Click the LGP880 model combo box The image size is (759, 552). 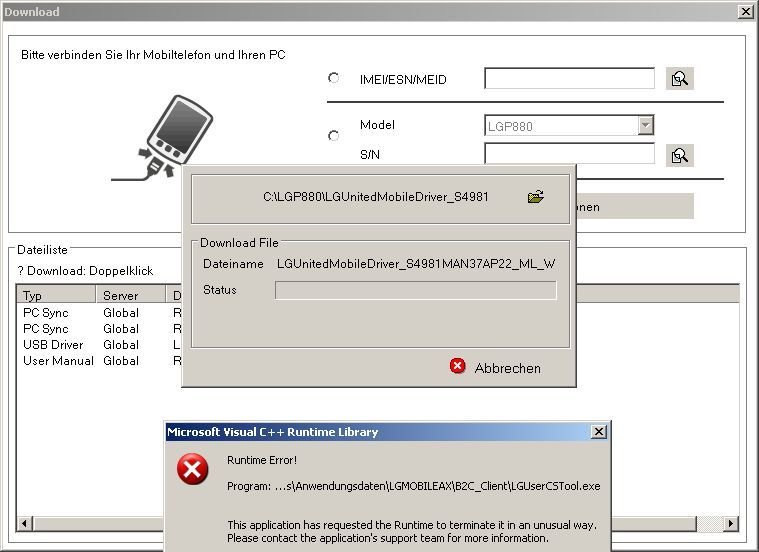point(569,125)
